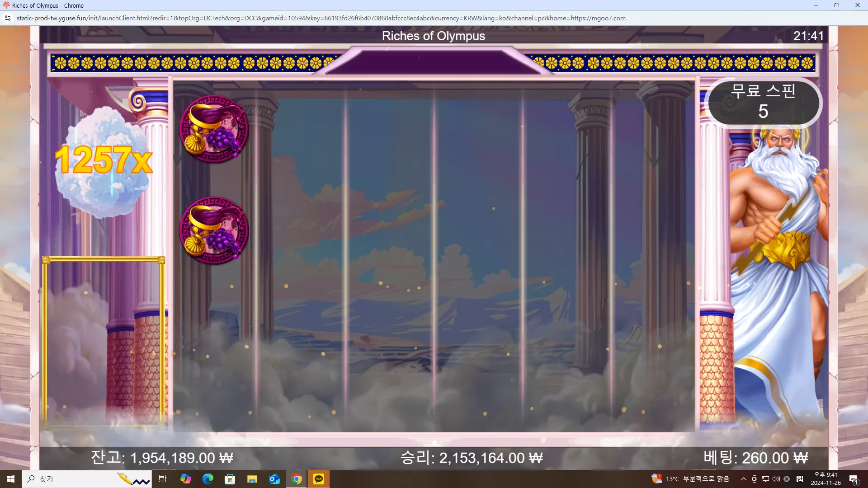Open KakaoTalk from the taskbar

coord(319,479)
